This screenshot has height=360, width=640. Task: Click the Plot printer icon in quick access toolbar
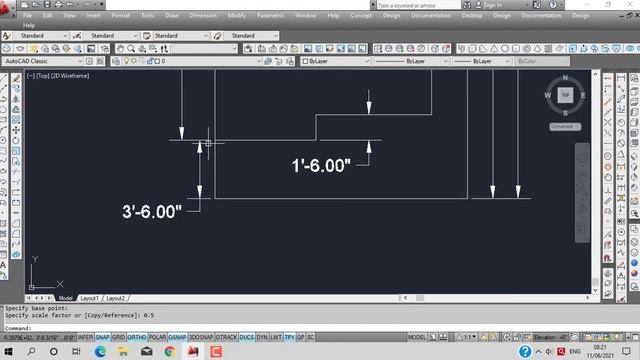pyautogui.click(x=58, y=5)
